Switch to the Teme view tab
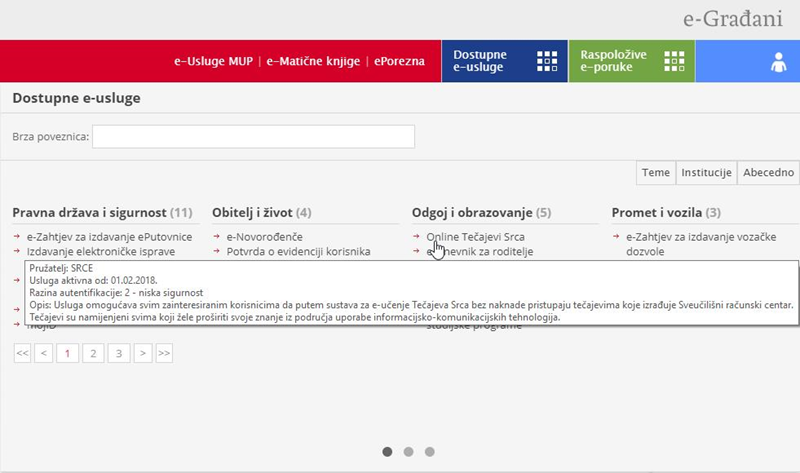This screenshot has height=473, width=800. coord(656,172)
